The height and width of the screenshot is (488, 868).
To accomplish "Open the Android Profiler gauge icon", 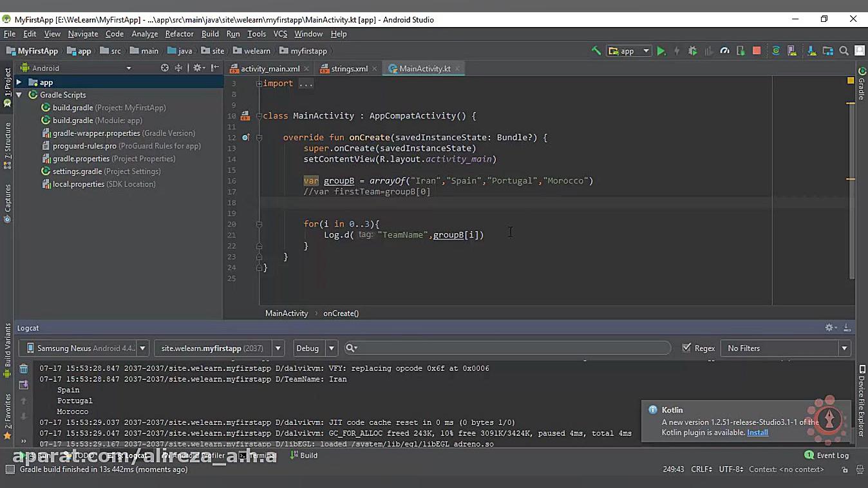I will click(x=724, y=51).
